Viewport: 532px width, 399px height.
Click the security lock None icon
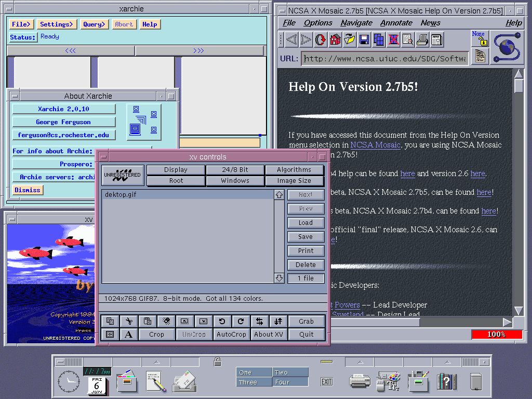pyautogui.click(x=480, y=38)
